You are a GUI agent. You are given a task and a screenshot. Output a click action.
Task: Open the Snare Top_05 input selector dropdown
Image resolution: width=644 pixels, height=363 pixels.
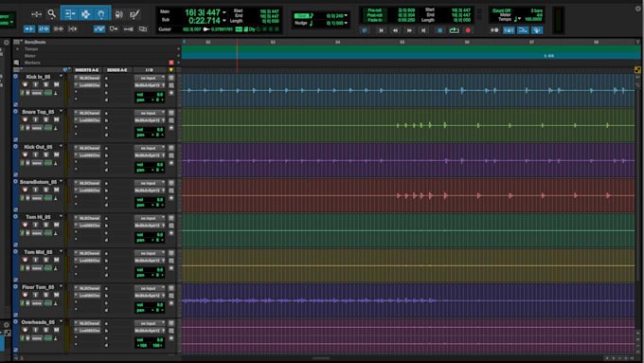[x=150, y=113]
